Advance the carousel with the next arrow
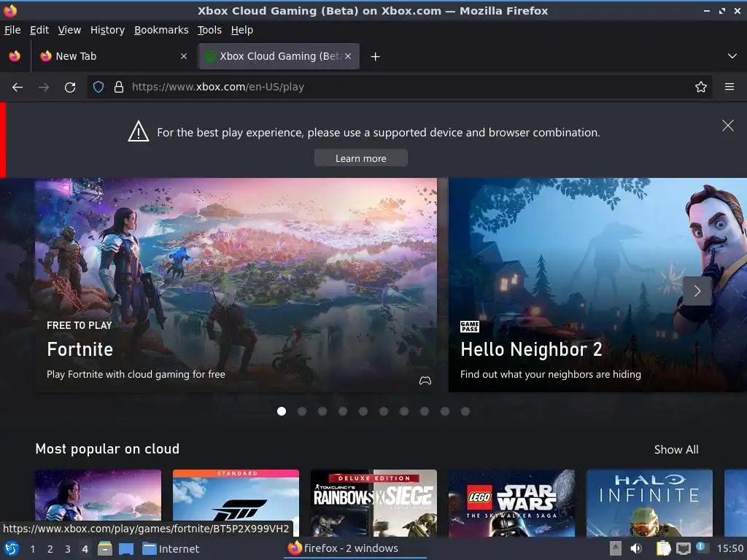747x560 pixels. point(697,291)
